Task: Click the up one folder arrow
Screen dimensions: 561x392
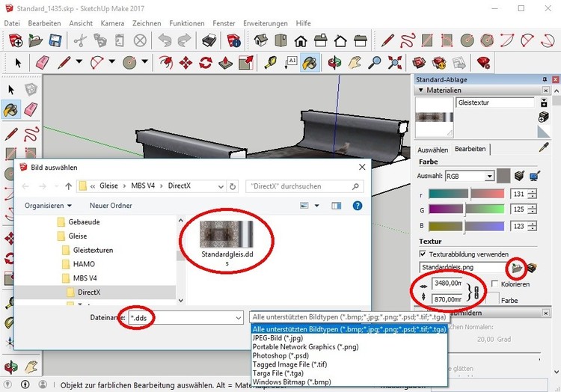Action: pos(68,186)
